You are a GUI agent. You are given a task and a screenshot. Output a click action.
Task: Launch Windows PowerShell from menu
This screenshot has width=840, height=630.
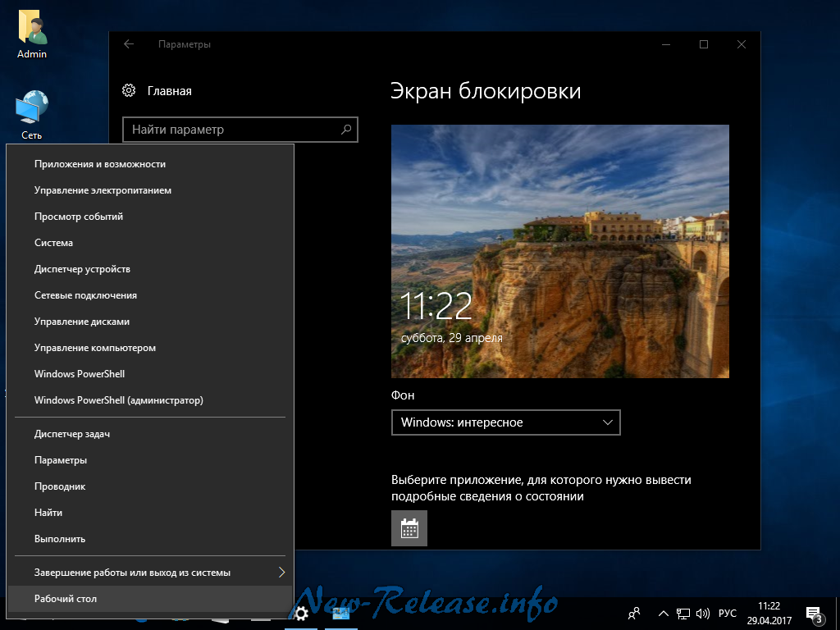point(150,374)
